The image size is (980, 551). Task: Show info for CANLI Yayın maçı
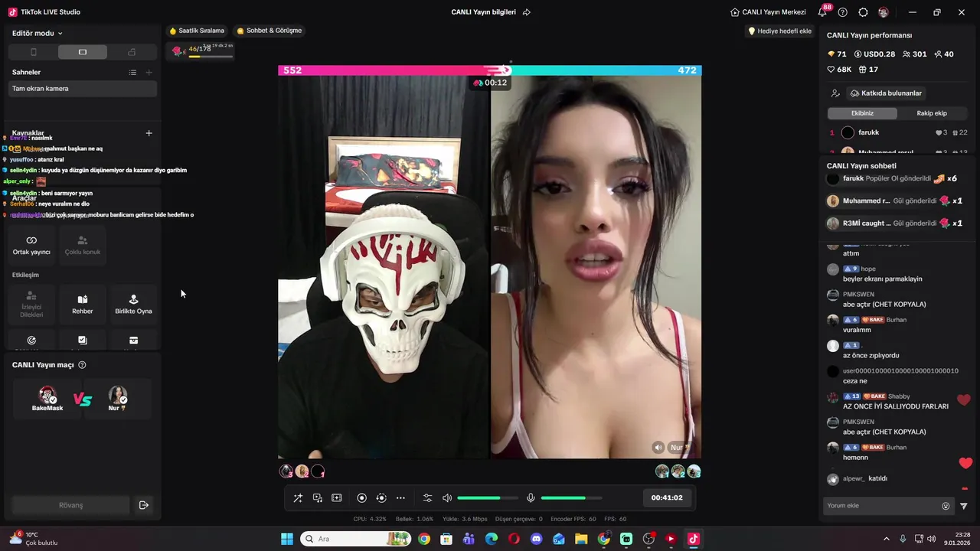click(82, 365)
